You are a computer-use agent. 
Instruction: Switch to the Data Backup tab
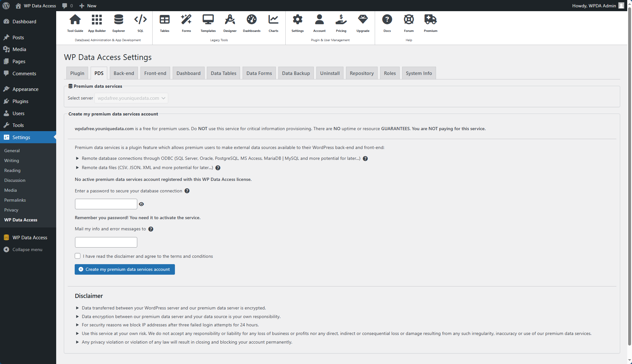296,73
